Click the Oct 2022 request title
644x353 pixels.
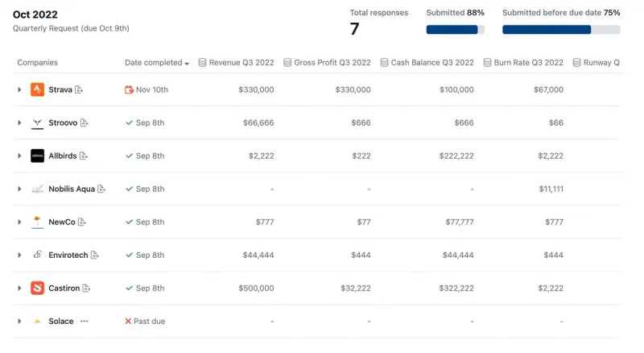click(35, 15)
